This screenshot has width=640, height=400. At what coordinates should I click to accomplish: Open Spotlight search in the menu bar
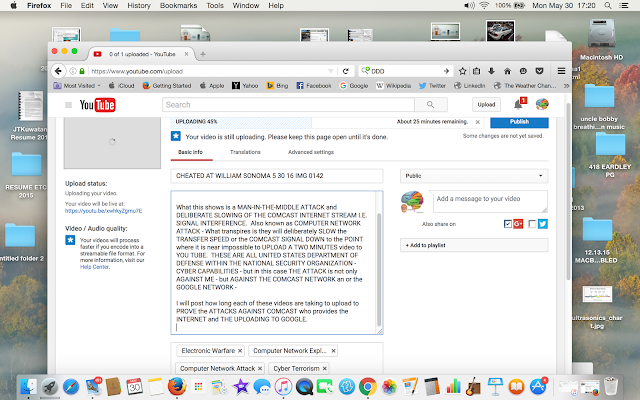608,6
